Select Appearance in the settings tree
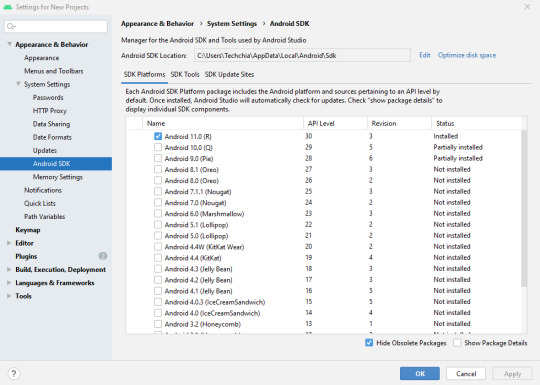Viewport: 540px width, 385px height. pos(42,58)
